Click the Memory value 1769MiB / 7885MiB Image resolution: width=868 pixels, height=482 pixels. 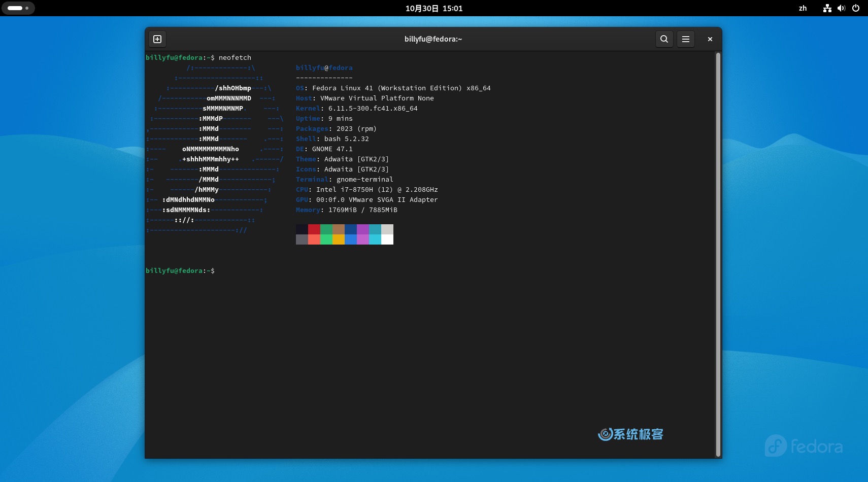click(x=363, y=210)
